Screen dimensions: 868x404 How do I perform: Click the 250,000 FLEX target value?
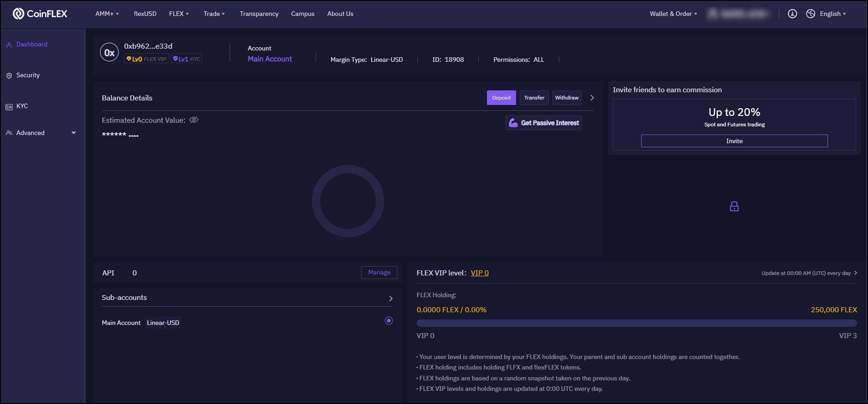[x=833, y=309]
